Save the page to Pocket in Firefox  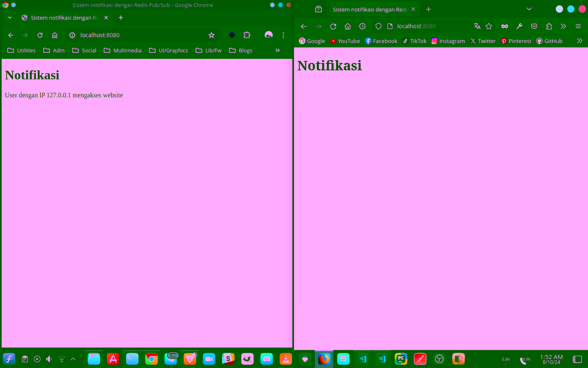534,26
